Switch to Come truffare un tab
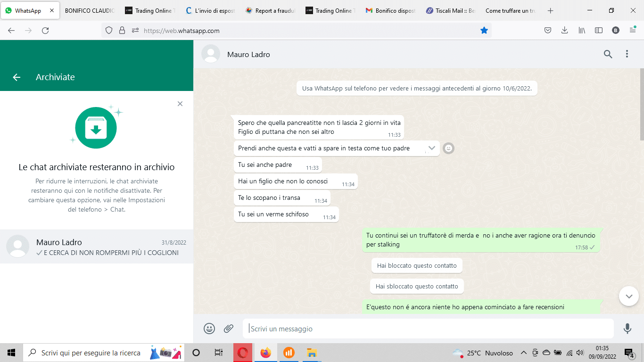The width and height of the screenshot is (644, 362). click(511, 11)
